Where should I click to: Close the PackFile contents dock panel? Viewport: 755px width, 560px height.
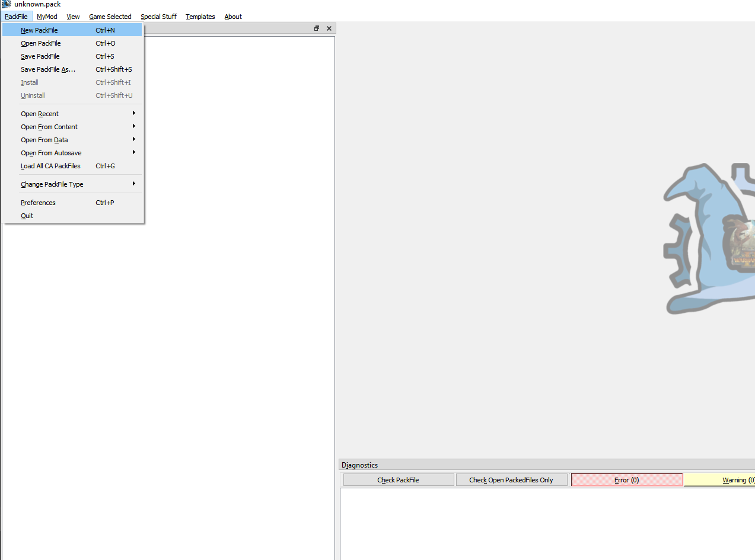(329, 28)
